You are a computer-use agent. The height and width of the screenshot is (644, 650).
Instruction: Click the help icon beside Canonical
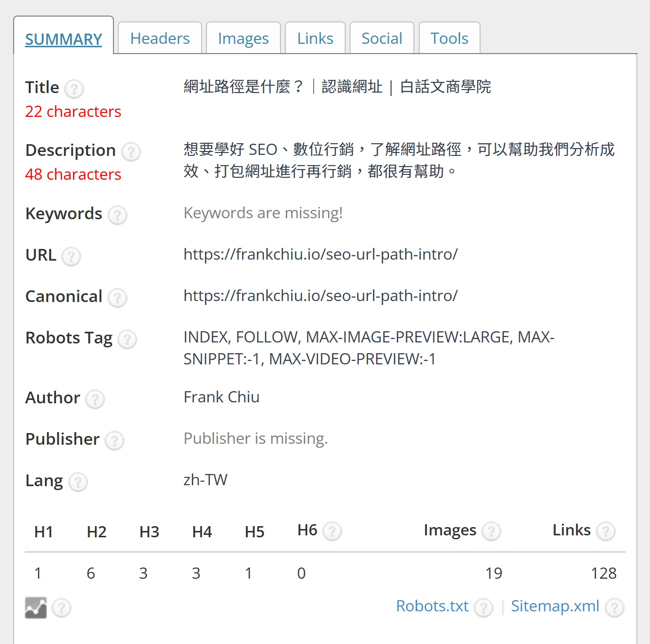pos(117,298)
